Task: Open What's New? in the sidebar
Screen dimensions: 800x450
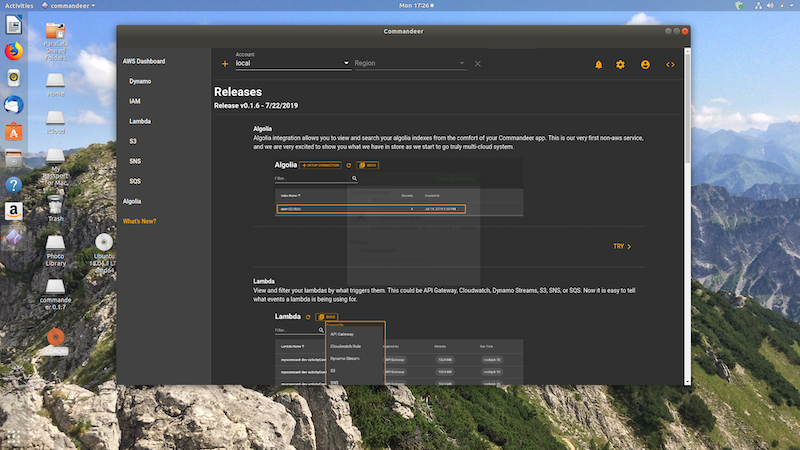Action: (x=139, y=221)
